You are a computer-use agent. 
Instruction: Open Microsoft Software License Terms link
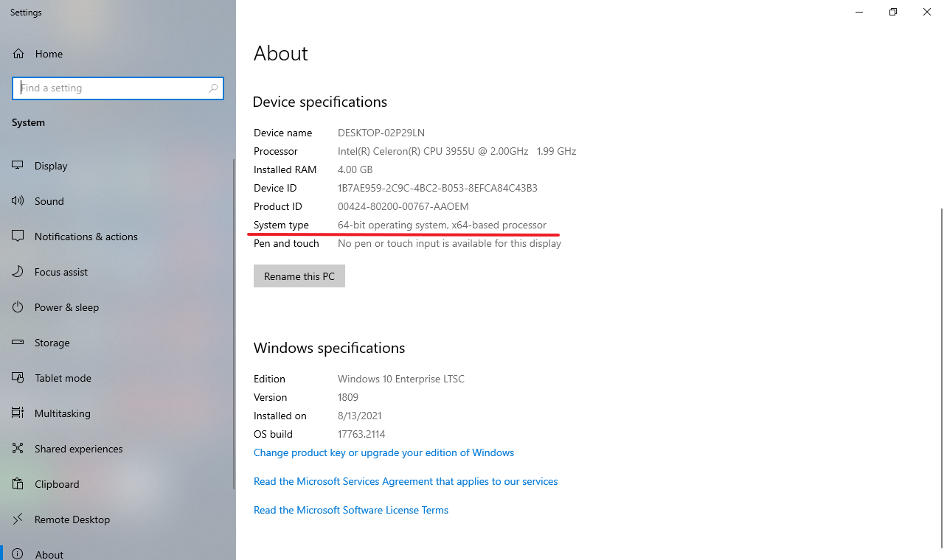350,510
